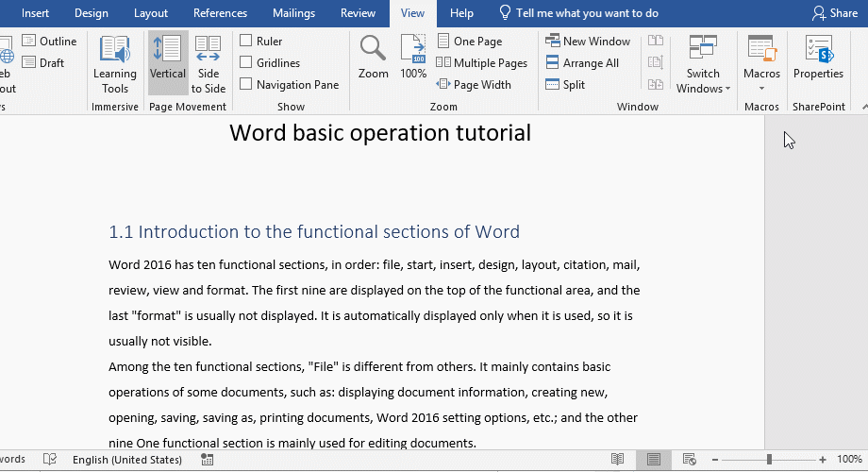Viewport: 868px width, 472px height.
Task: Split the document window
Action: click(x=564, y=84)
